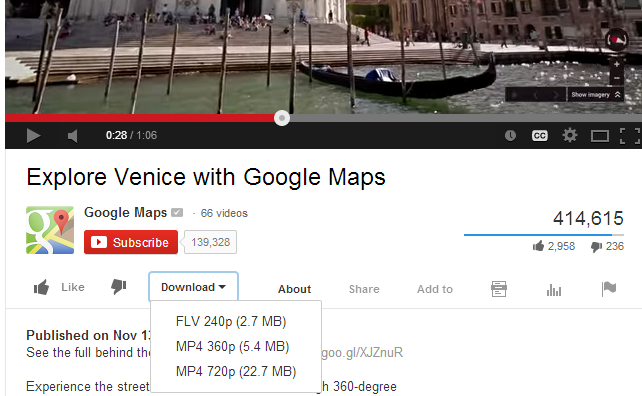Screen dimensions: 642x396
Task: Switch to the Share tab
Action: click(364, 289)
